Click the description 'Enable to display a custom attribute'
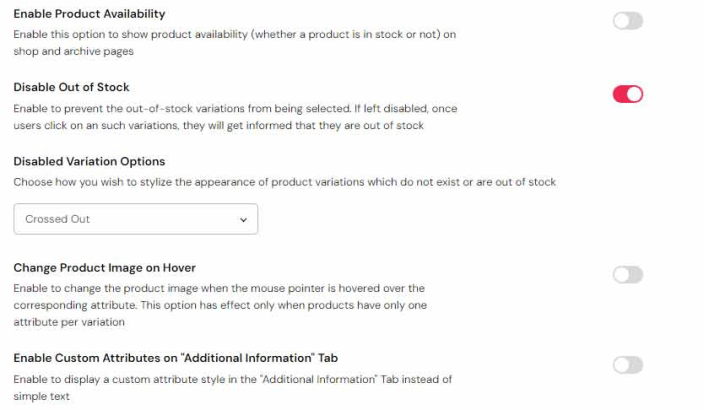This screenshot has height=410, width=704. pyautogui.click(x=232, y=379)
